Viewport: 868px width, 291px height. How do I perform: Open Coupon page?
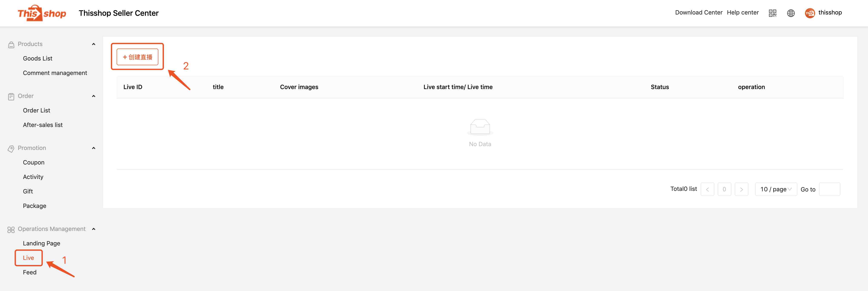point(34,162)
